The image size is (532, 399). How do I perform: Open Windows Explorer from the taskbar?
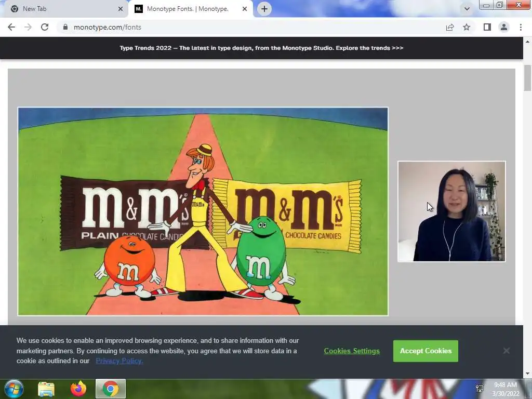tap(46, 389)
